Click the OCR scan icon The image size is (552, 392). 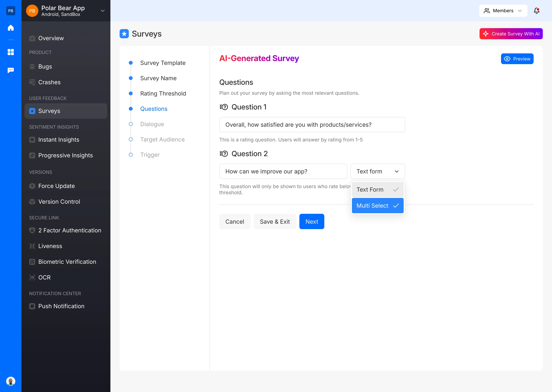[32, 278]
